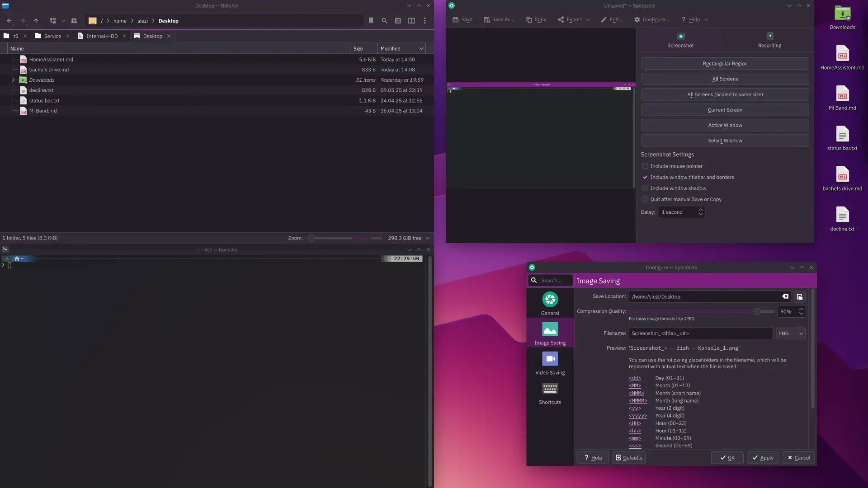Adjust Compression Quality spinner arrows

(x=801, y=311)
